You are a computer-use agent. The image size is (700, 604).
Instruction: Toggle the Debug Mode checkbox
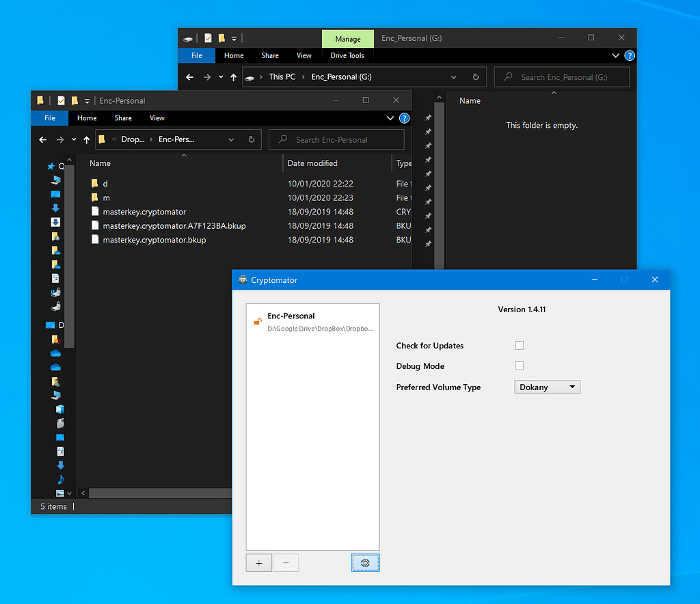[520, 366]
